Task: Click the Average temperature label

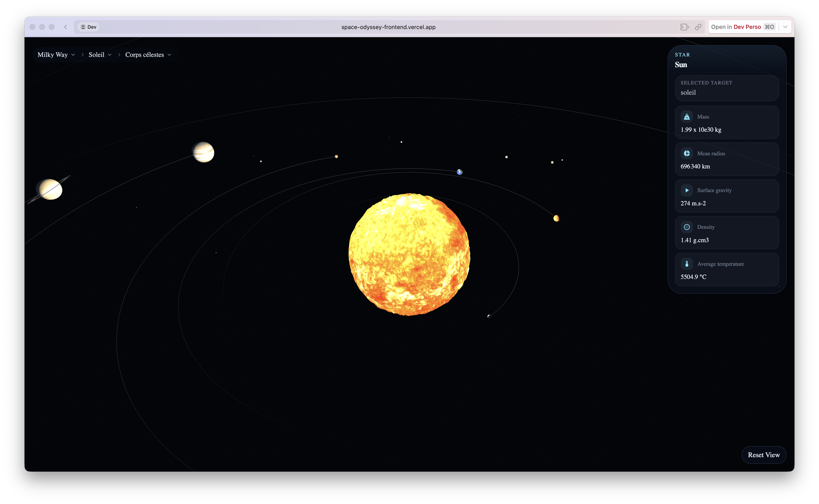Action: point(720,264)
